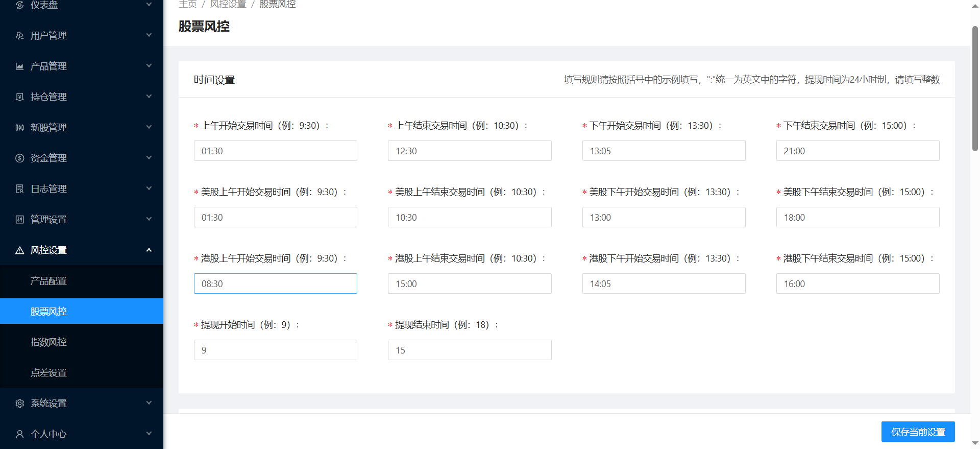This screenshot has width=980, height=449.
Task: Expand the 管理设置 menu arrow
Action: (149, 219)
